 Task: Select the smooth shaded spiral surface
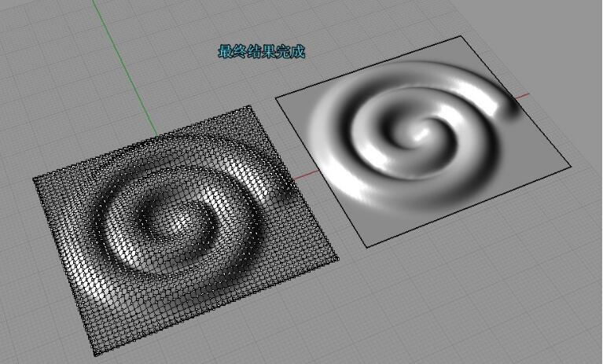pos(422,142)
